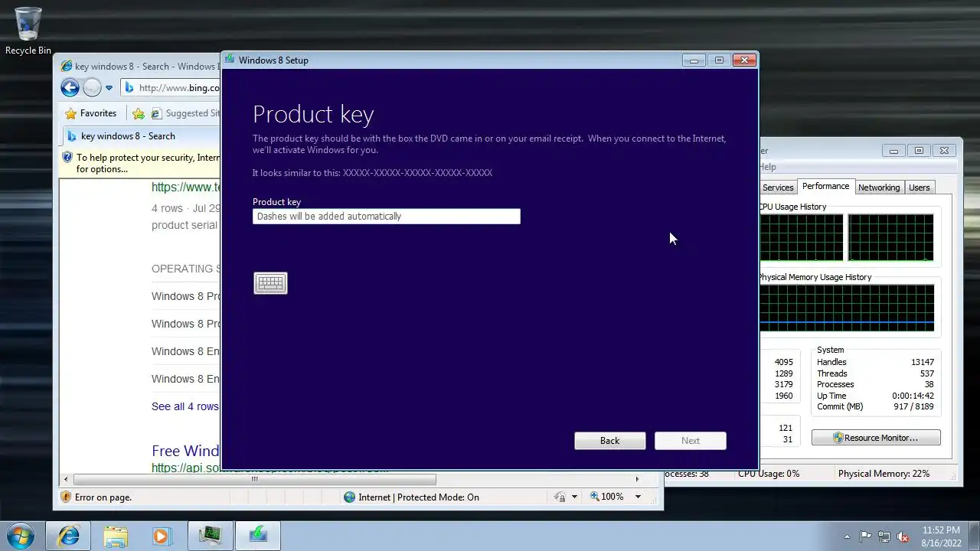Click the Internet Explorer address bar URL
The height and width of the screenshot is (551, 980).
(179, 88)
